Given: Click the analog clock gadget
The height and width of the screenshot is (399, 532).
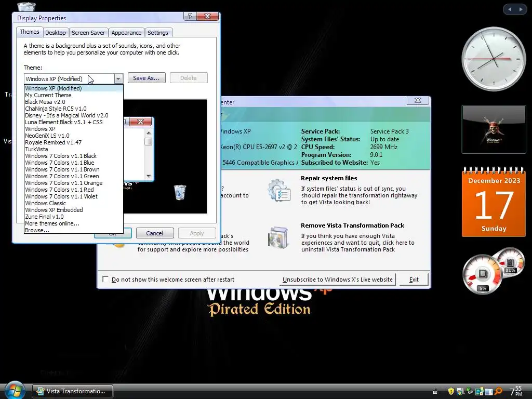Looking at the screenshot, I should 494,59.
